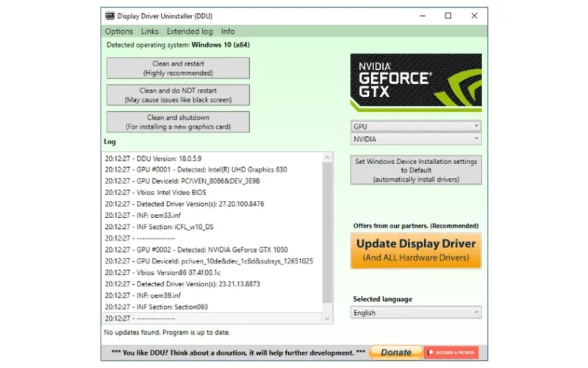Open the Links menu

[150, 32]
